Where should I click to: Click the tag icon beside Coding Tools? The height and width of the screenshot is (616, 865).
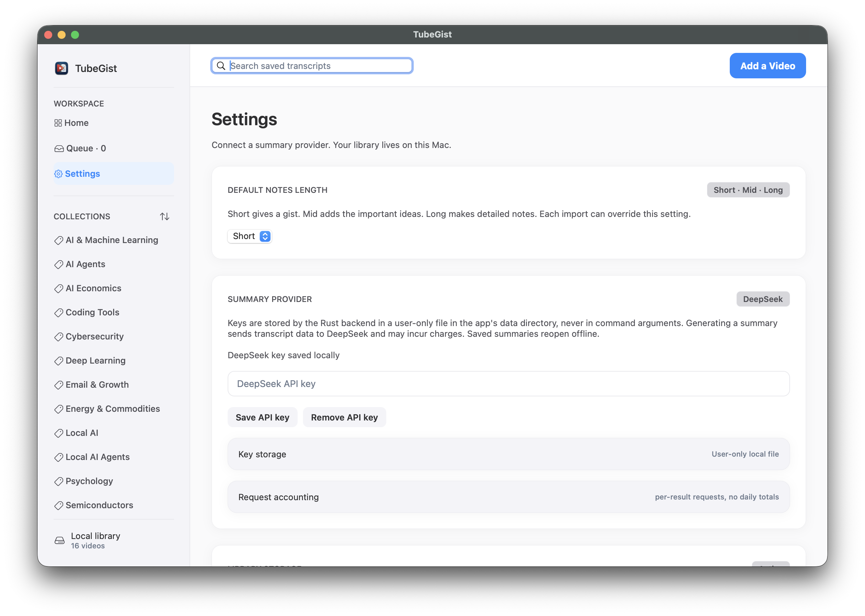click(59, 313)
